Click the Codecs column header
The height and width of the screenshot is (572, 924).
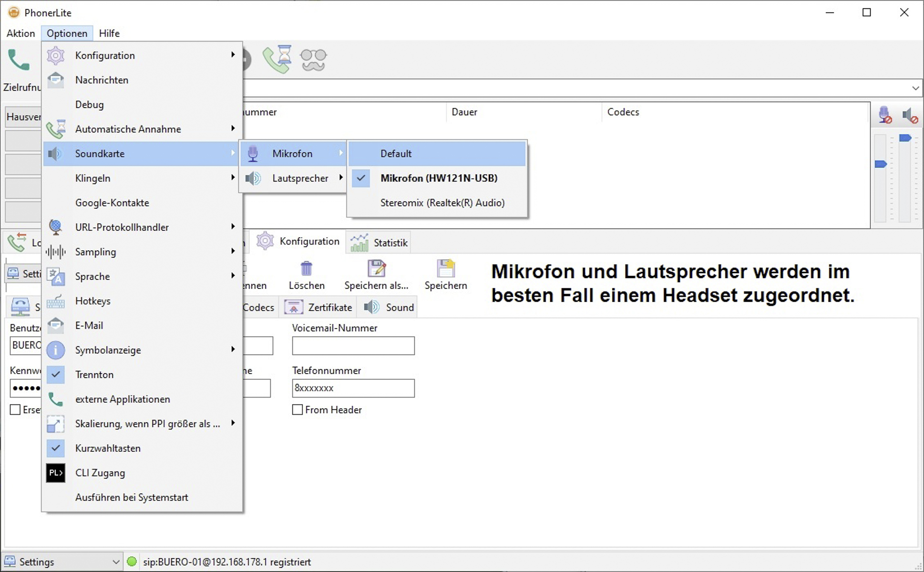pyautogui.click(x=736, y=112)
